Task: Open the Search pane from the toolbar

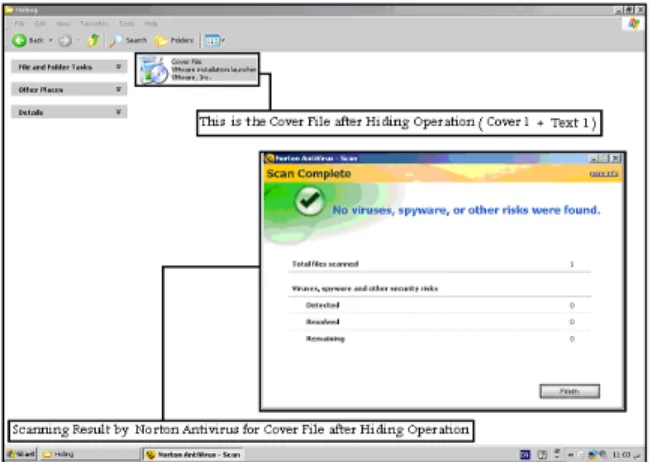Action: 128,40
